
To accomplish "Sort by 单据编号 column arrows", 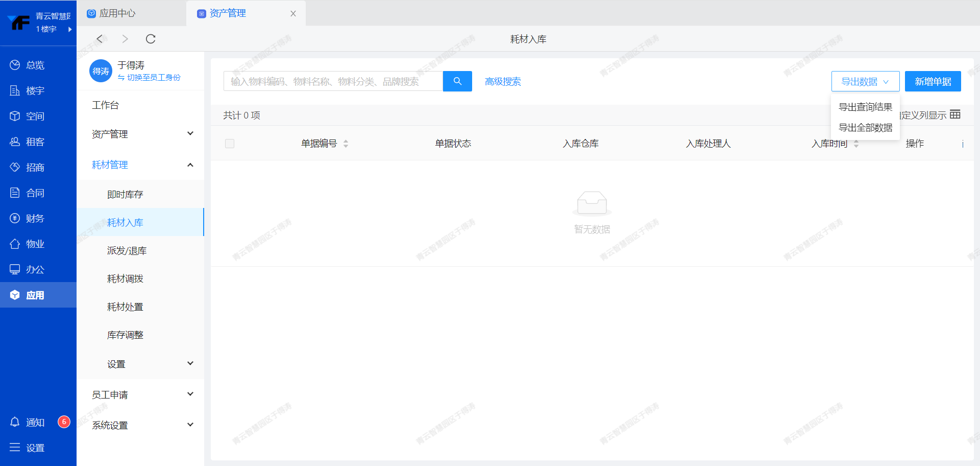I will tap(346, 144).
